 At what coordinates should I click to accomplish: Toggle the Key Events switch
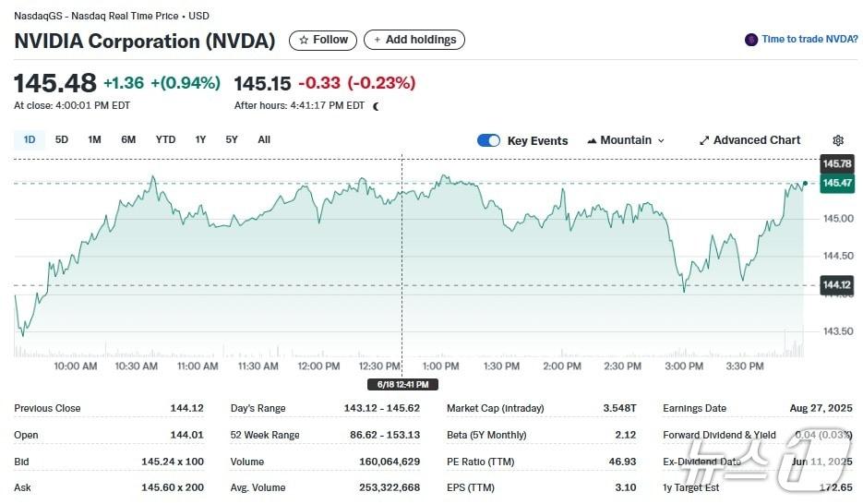click(488, 140)
